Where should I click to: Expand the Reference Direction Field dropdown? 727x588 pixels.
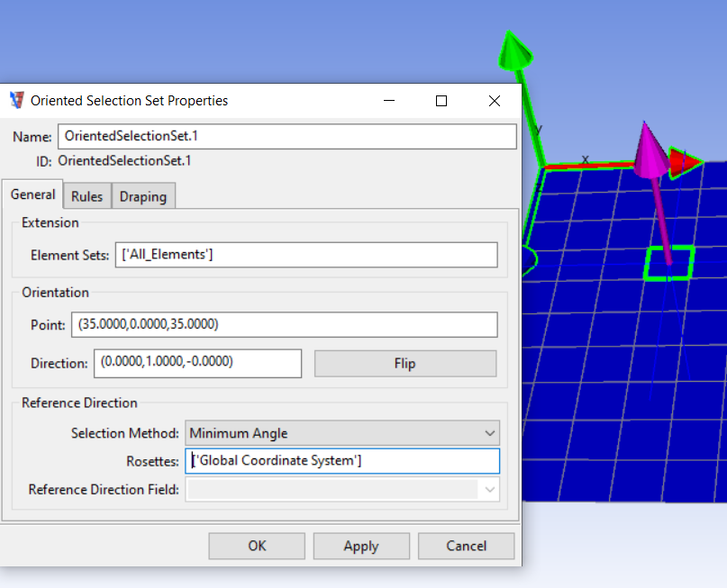342,490
